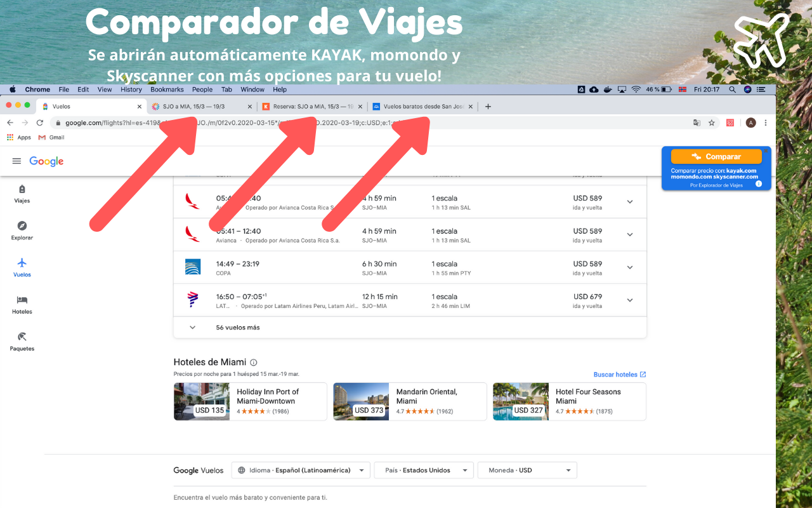
Task: Select Vuelos in the left sidebar
Action: (22, 267)
